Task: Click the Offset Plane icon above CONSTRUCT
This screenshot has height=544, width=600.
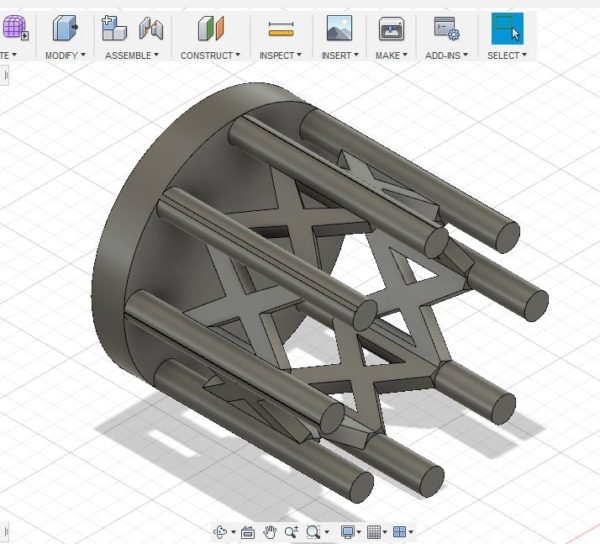Action: point(211,28)
